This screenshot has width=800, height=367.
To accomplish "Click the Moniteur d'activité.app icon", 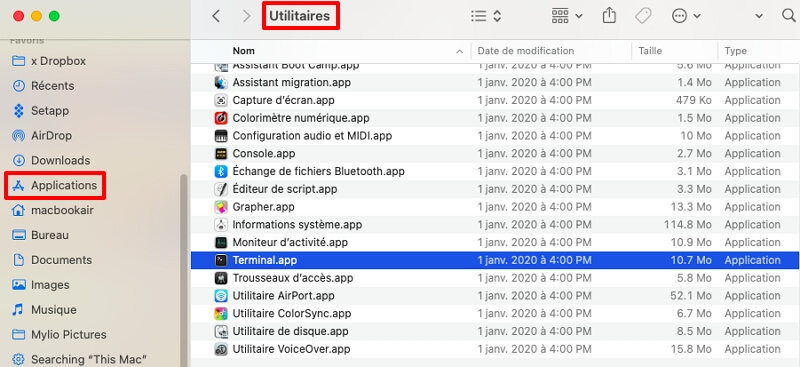I will (x=221, y=242).
